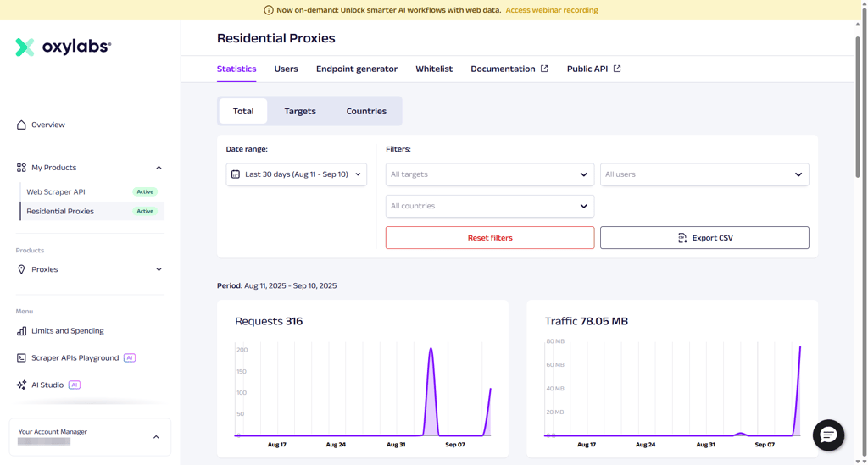The image size is (868, 465).
Task: Open the Public API tab
Action: click(593, 69)
